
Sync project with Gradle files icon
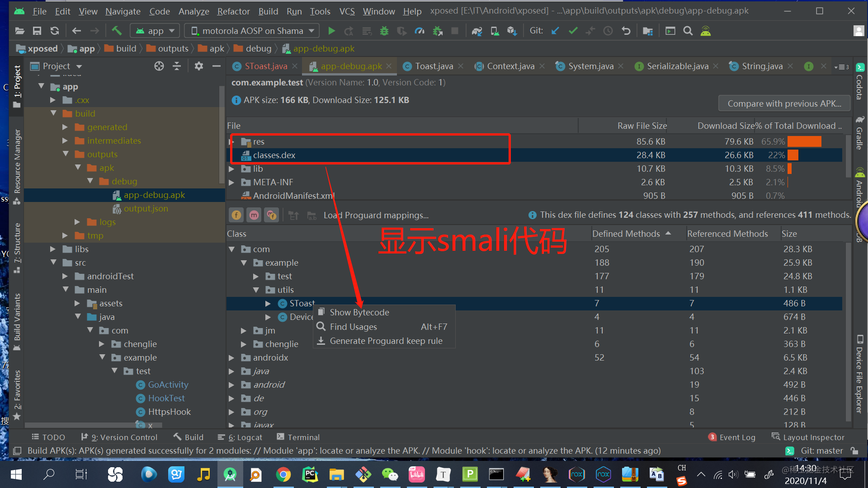pyautogui.click(x=477, y=31)
